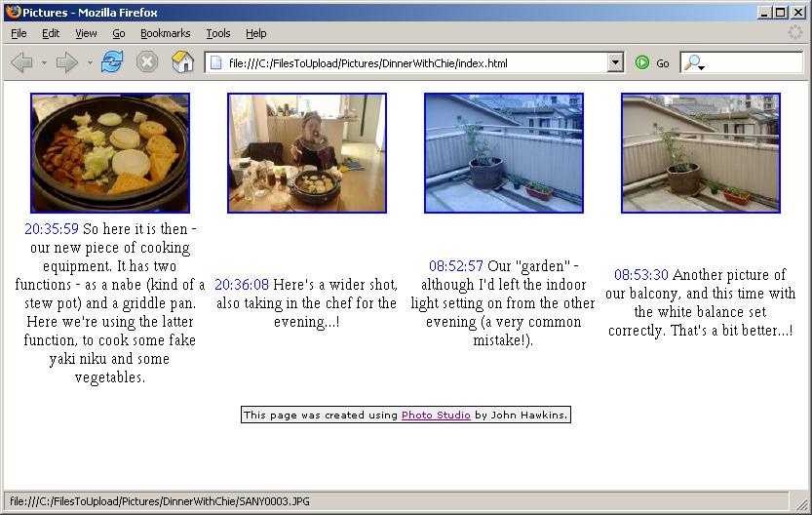Open the correctly balanced balcony thumbnail
Viewport: 812px width, 515px height.
(x=701, y=153)
